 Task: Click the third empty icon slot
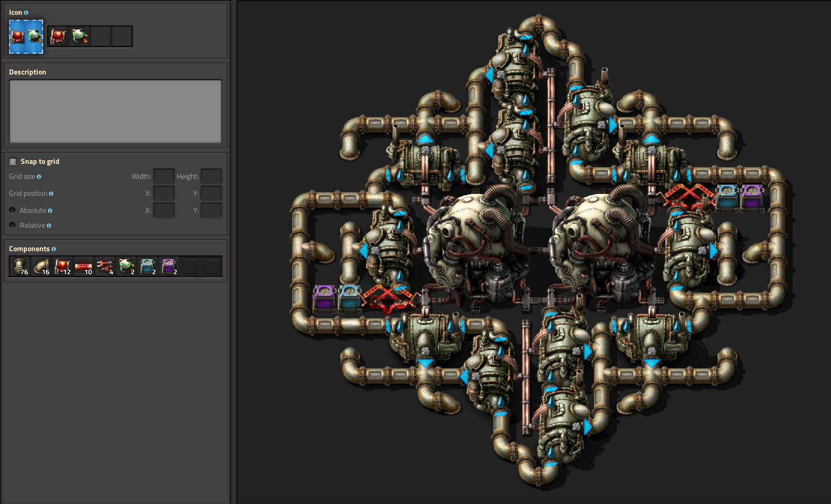(101, 37)
